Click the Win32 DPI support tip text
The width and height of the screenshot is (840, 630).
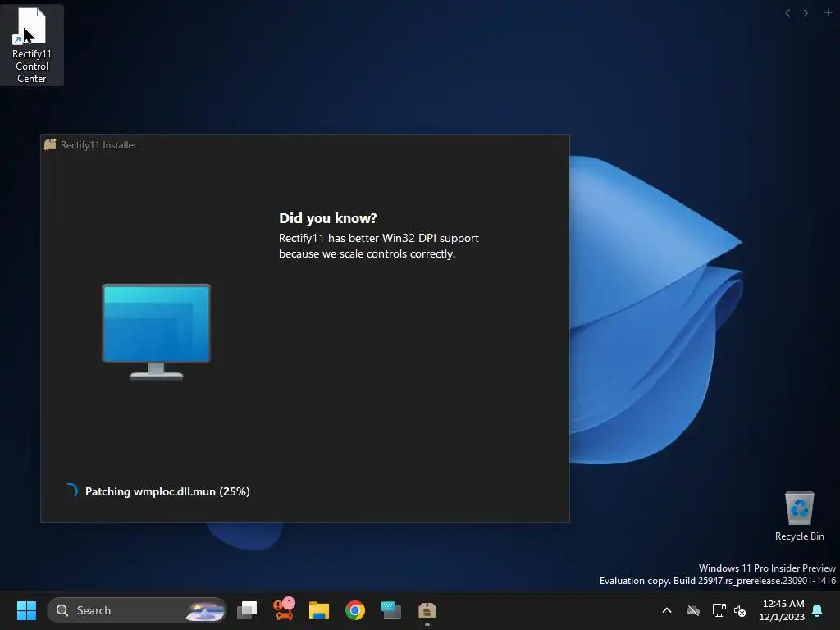pos(379,246)
